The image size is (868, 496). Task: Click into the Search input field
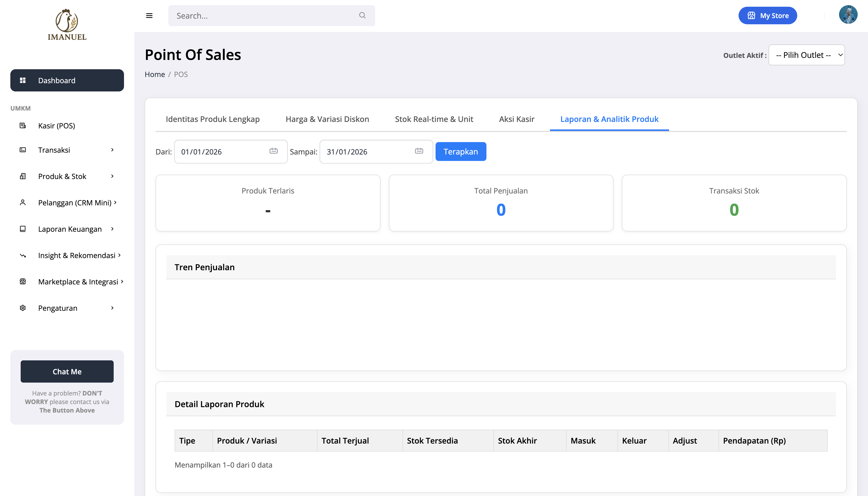(262, 16)
